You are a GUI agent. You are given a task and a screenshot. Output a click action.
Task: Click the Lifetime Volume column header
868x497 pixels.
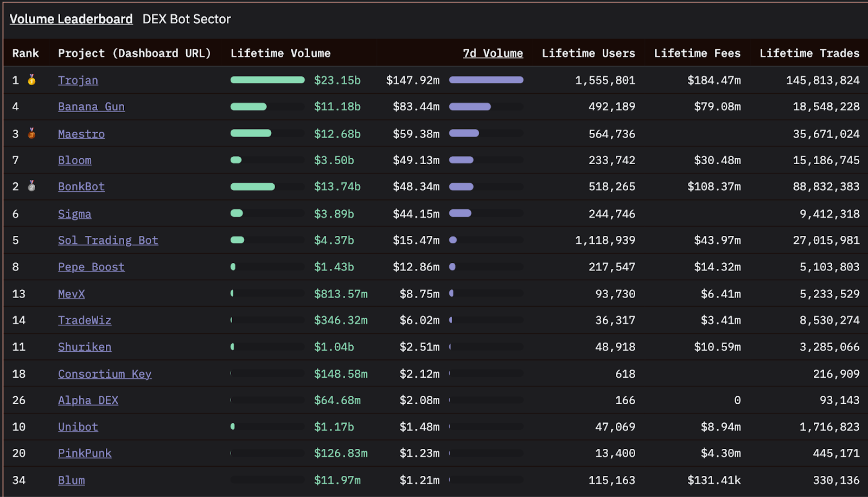[280, 53]
